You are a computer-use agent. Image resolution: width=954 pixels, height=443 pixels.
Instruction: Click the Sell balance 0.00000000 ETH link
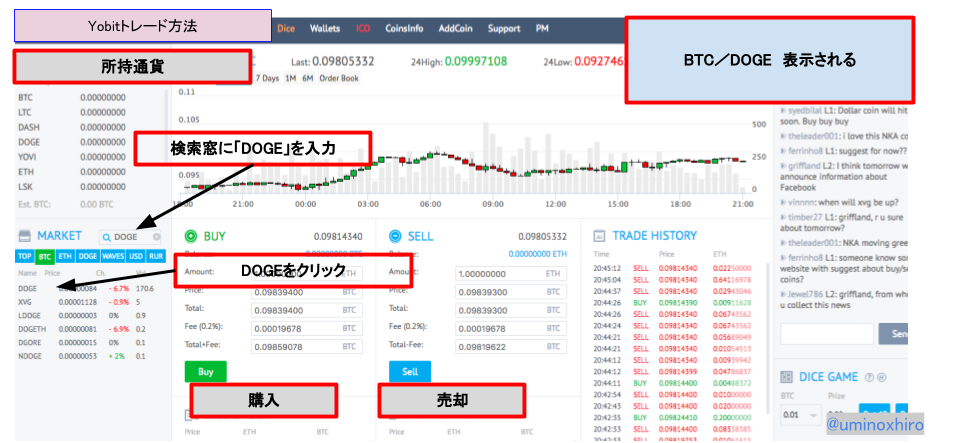537,254
